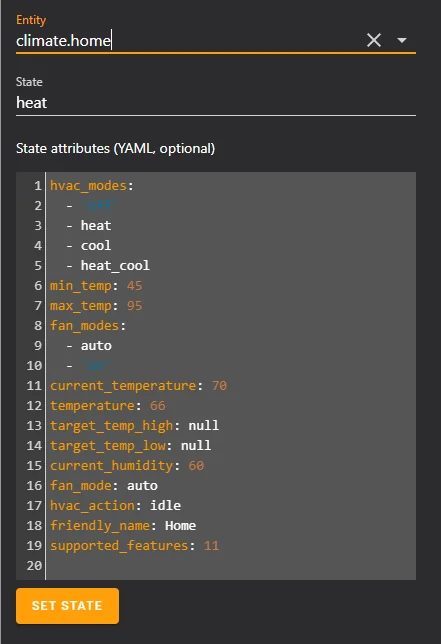Click current_temperature value 70
The width and height of the screenshot is (441, 644).
(219, 386)
